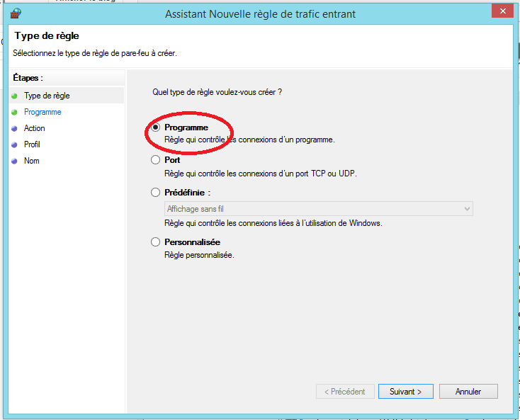This screenshot has height=420, width=520.
Task: Click the 'Règle personnalisée.' description
Action: [x=199, y=255]
